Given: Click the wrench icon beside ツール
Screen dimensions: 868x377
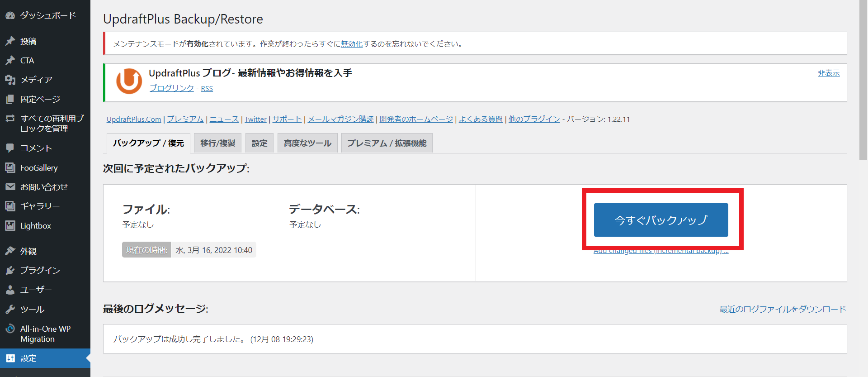Looking at the screenshot, I should pyautogui.click(x=10, y=309).
